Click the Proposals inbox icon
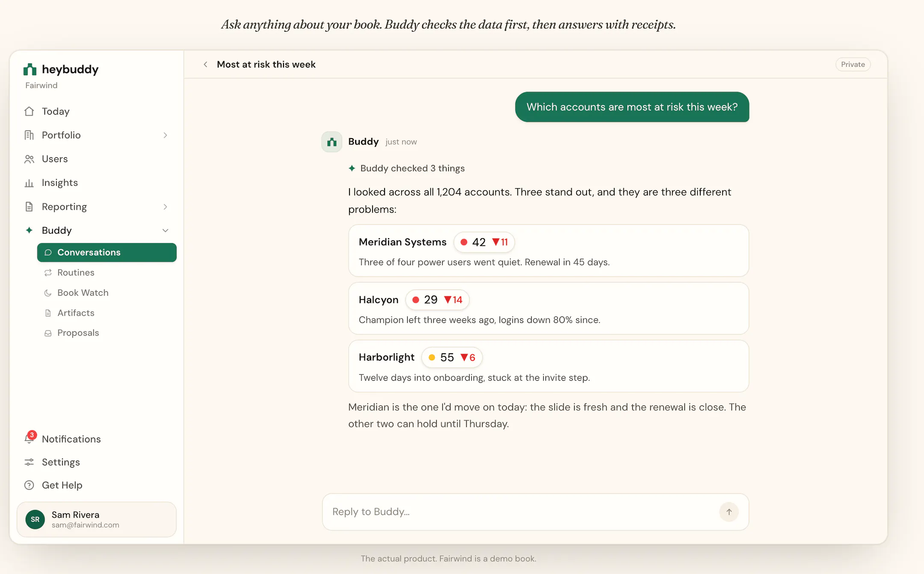Viewport: 924px width, 574px height. [48, 333]
